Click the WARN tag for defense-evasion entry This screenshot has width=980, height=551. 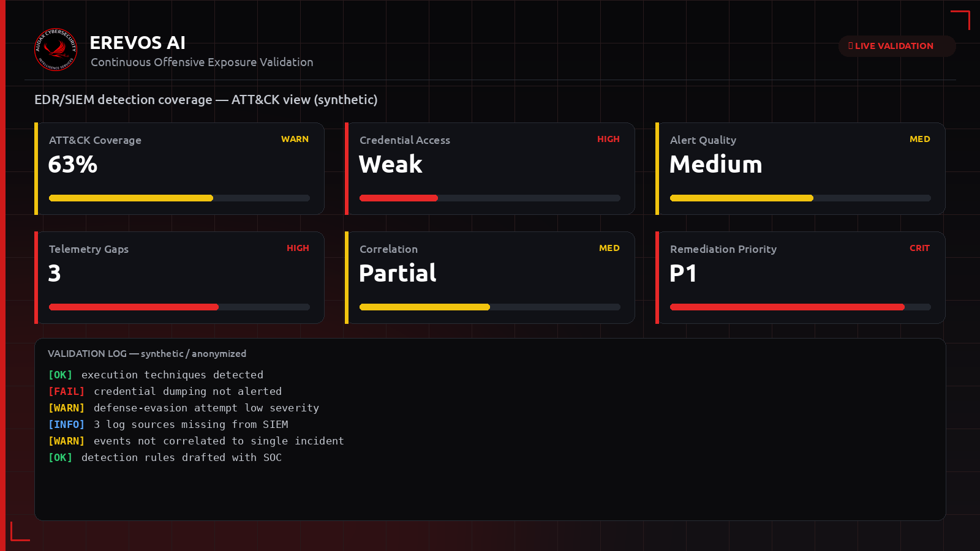pos(66,408)
